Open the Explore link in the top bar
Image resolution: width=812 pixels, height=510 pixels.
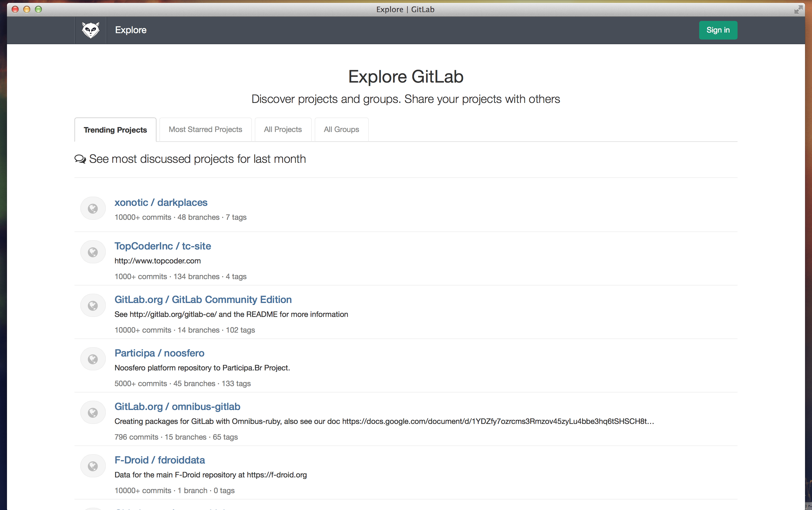(131, 30)
